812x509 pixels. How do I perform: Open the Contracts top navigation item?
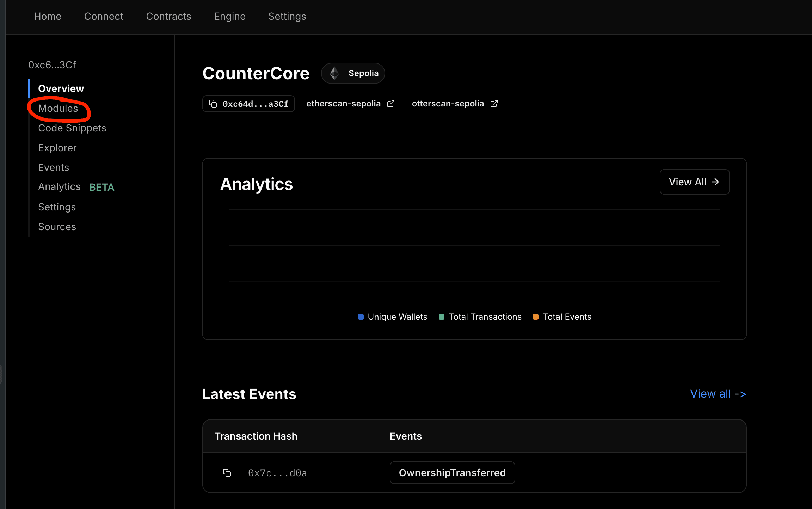168,16
